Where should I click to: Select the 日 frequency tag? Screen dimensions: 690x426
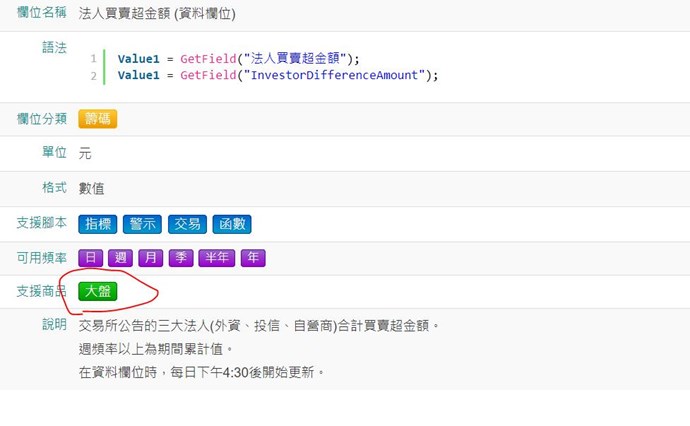pyautogui.click(x=91, y=258)
